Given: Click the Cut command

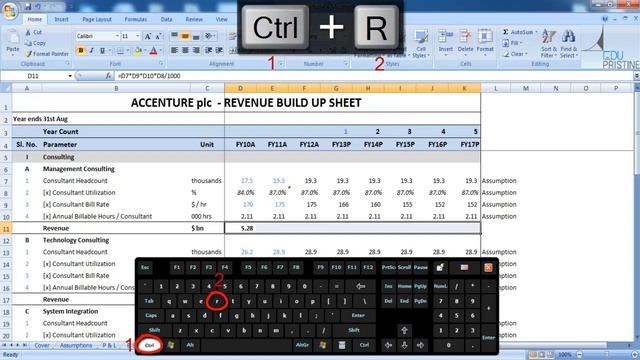Looking at the screenshot, I should [x=33, y=32].
